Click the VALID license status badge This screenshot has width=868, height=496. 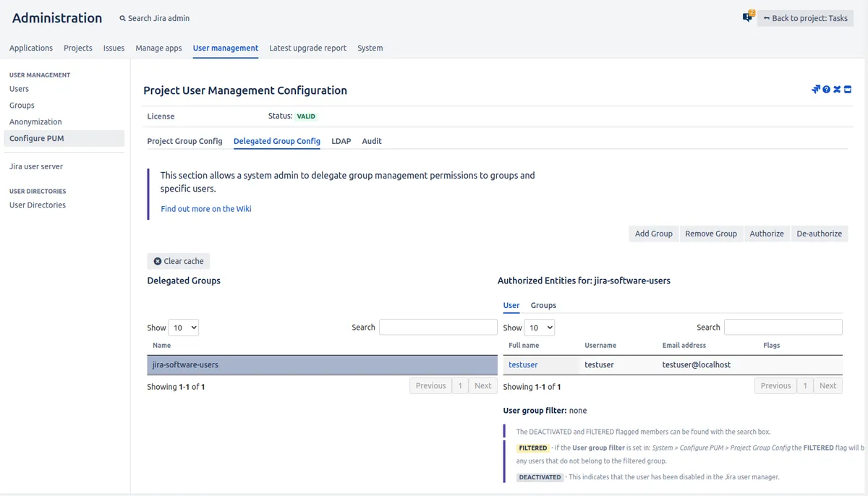point(306,116)
